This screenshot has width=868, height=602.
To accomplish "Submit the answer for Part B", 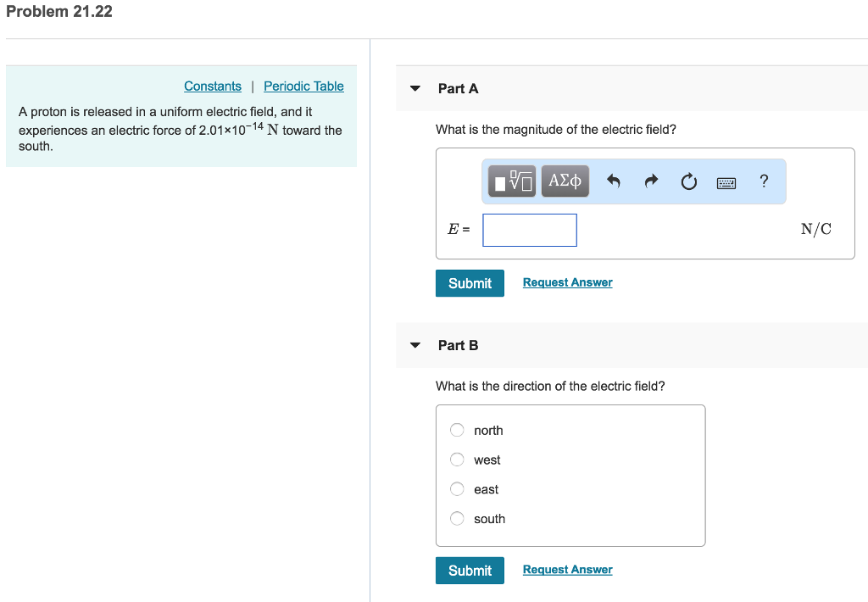I will tap(470, 570).
